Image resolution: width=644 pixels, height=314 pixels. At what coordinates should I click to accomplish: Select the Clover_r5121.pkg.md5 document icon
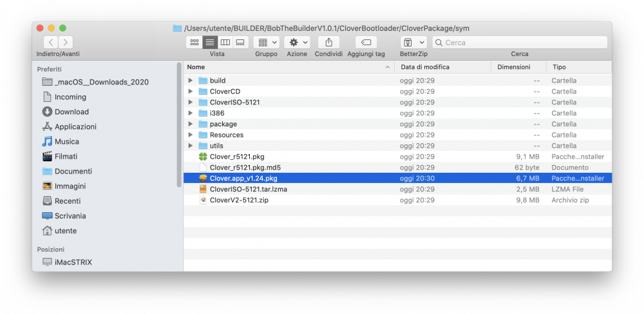pos(203,168)
